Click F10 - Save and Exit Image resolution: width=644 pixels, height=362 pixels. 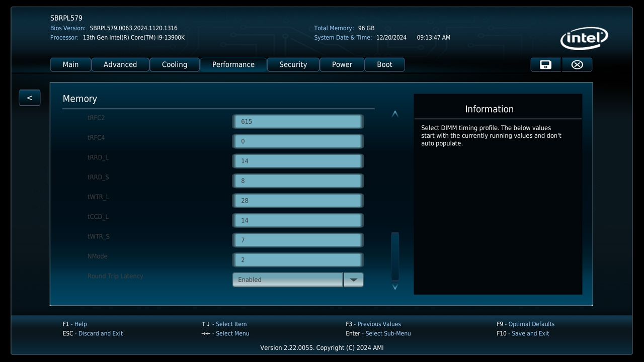coord(523,334)
